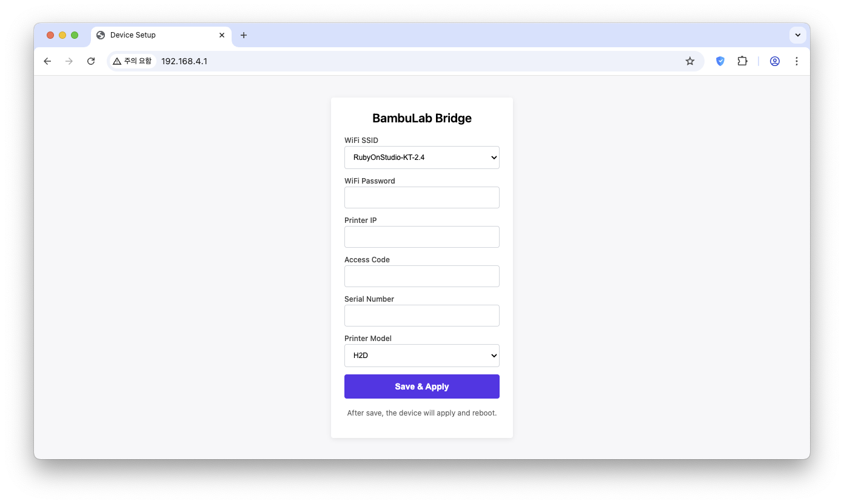Open the tab search chevron
844x504 pixels.
[x=798, y=35]
